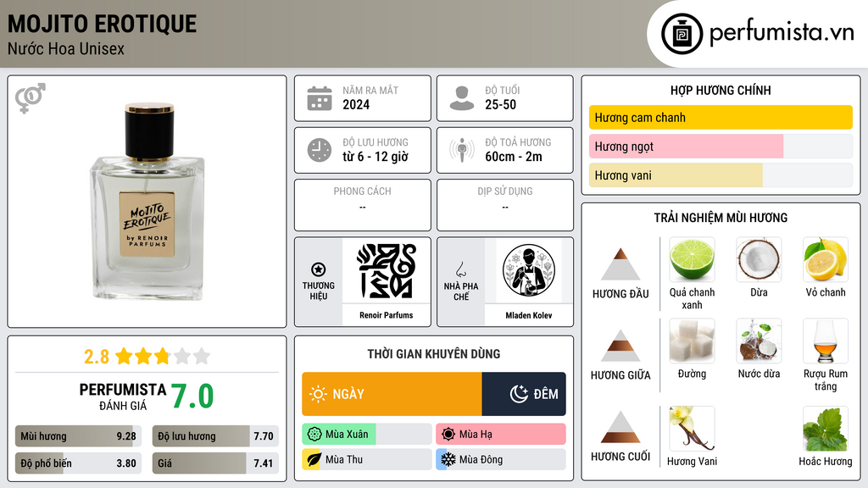Screen dimensions: 868x488
Task: Click the Hương cam chanh accord bar
Action: (721, 117)
